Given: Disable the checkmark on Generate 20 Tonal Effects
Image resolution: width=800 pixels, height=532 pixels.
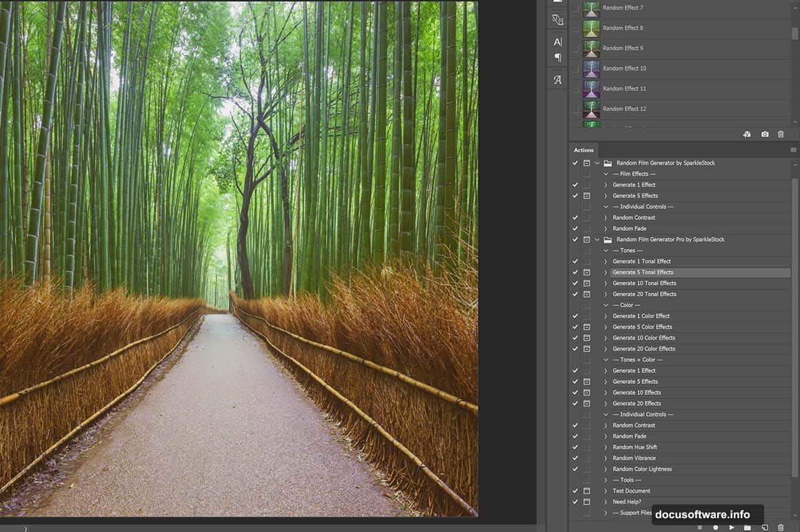Looking at the screenshot, I should coord(575,294).
